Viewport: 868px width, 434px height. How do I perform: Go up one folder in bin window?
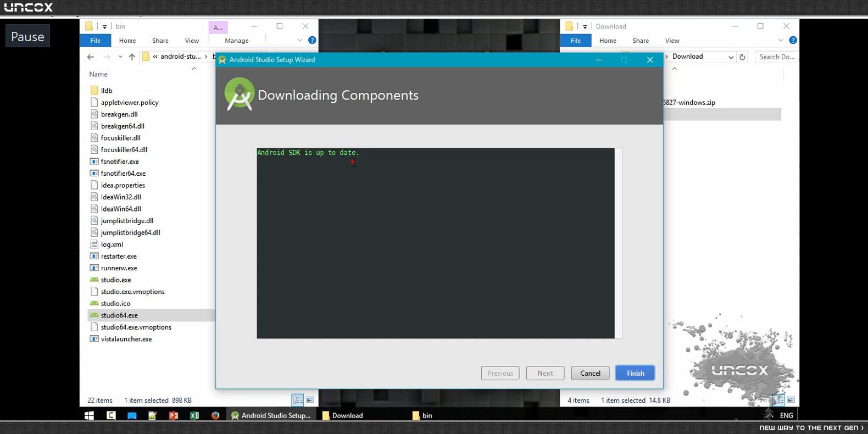[132, 57]
